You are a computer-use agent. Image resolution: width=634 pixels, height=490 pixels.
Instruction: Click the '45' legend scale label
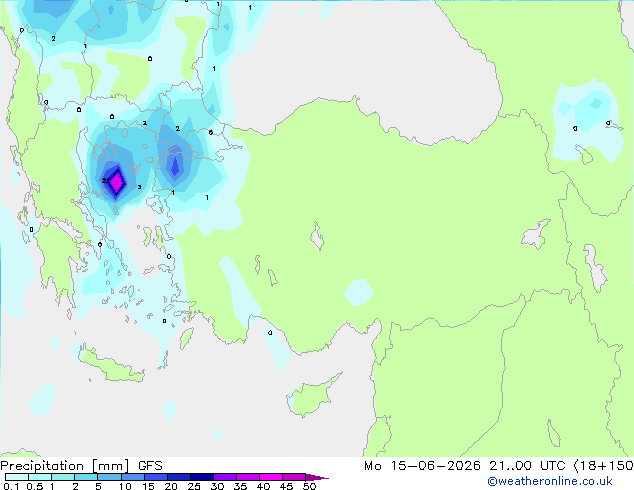click(286, 486)
